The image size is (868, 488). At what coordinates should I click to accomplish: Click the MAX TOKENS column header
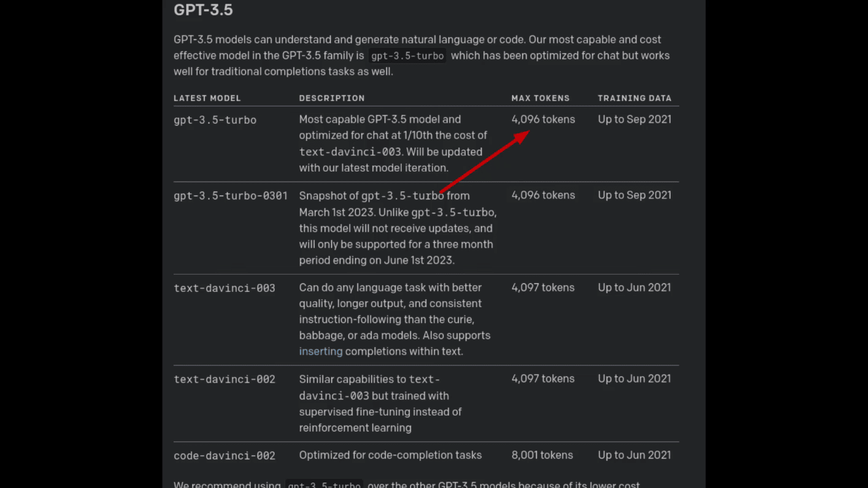coord(540,98)
